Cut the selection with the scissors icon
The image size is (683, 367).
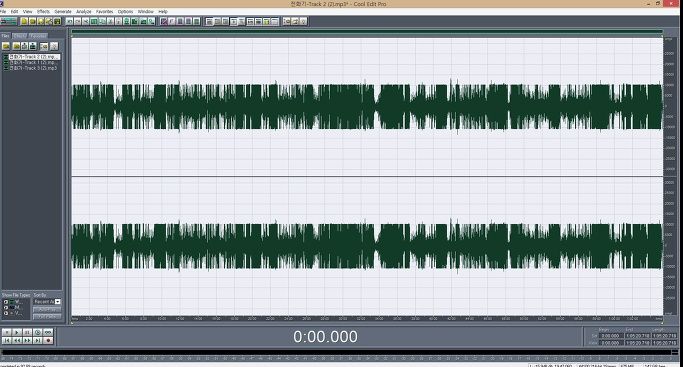click(x=86, y=21)
